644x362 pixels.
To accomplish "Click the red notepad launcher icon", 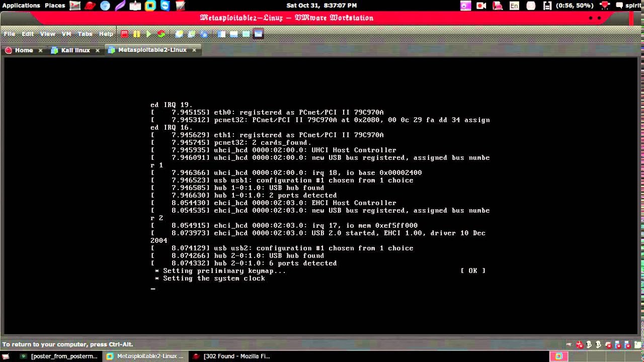I will (x=181, y=6).
